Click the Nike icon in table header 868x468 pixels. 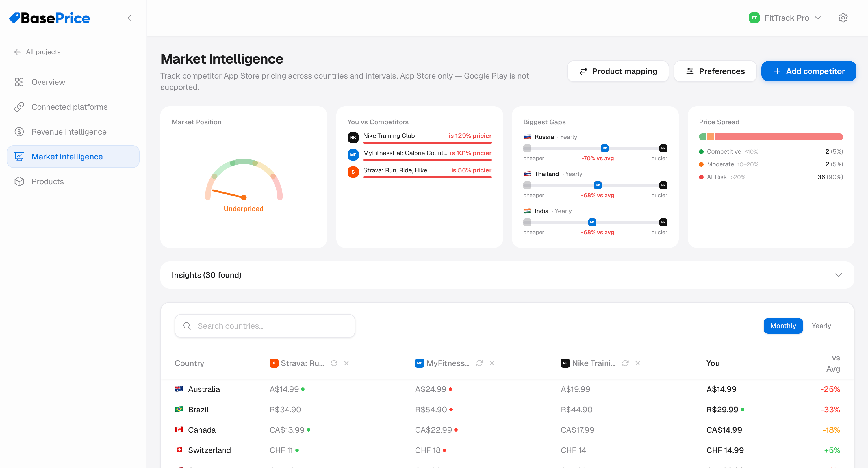(565, 363)
